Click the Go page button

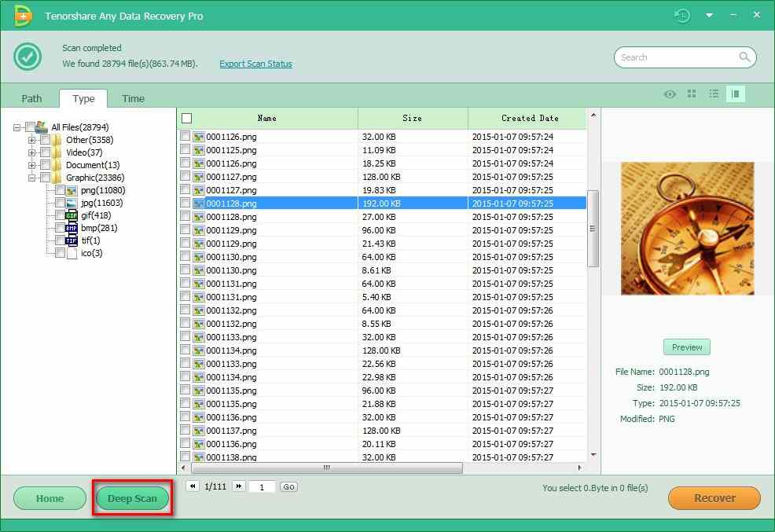(288, 487)
